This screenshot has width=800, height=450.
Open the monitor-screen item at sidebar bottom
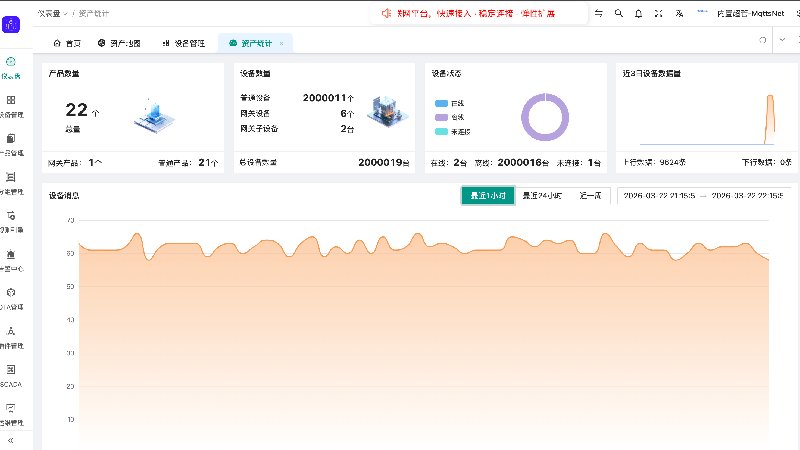tap(11, 414)
